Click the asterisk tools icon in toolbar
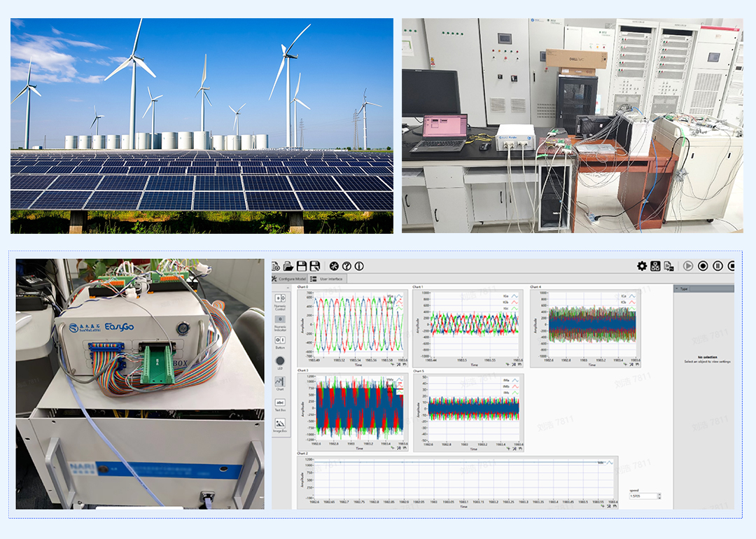 coord(334,266)
